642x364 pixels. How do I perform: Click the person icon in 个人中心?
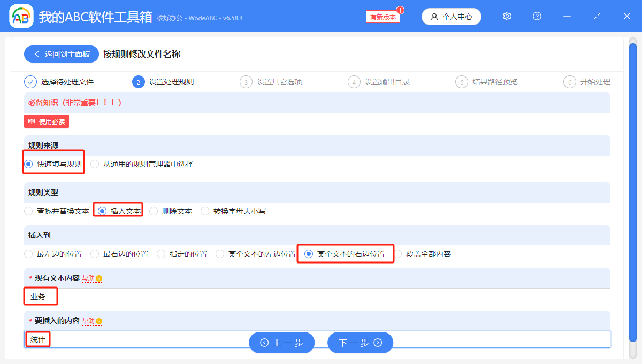point(435,17)
